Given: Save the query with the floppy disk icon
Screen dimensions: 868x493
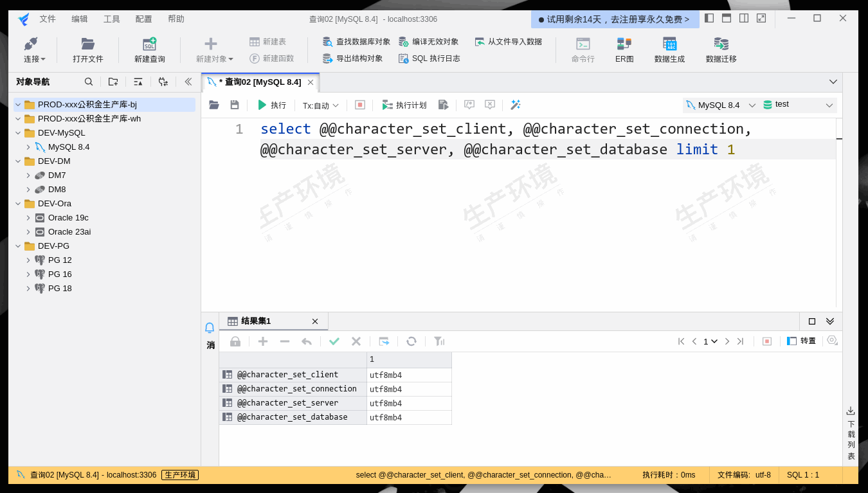Looking at the screenshot, I should pos(235,105).
